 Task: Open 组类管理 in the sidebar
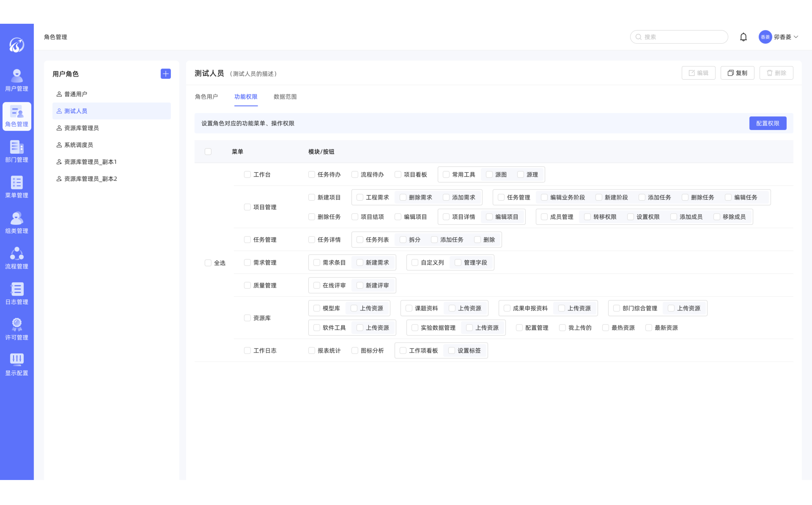(17, 223)
